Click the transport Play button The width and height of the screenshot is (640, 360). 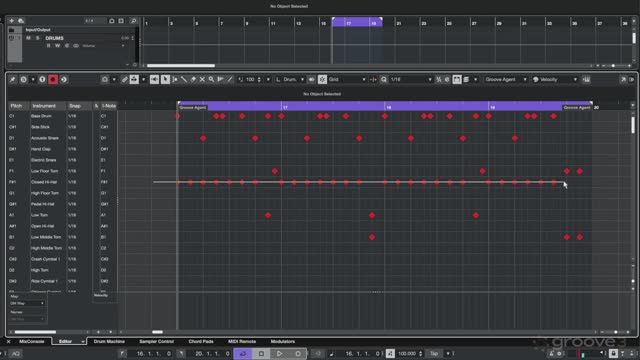tap(280, 353)
